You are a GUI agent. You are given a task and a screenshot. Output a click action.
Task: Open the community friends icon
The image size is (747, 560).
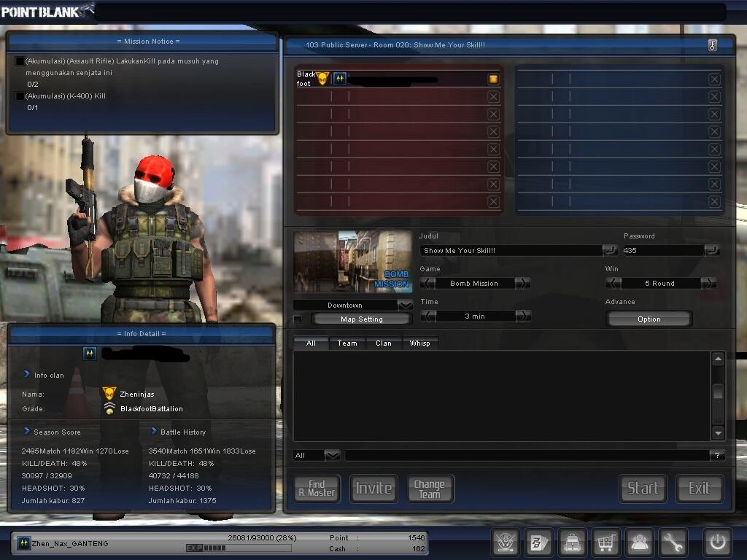[639, 542]
